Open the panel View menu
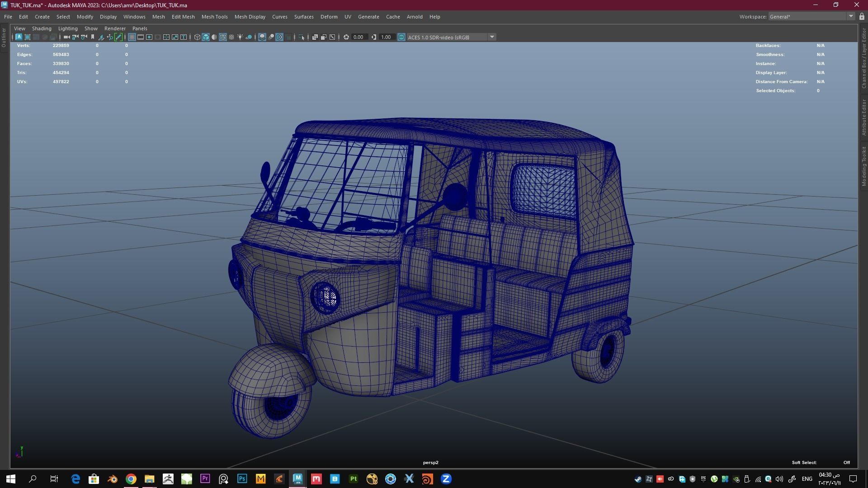Image resolution: width=868 pixels, height=488 pixels. 19,28
